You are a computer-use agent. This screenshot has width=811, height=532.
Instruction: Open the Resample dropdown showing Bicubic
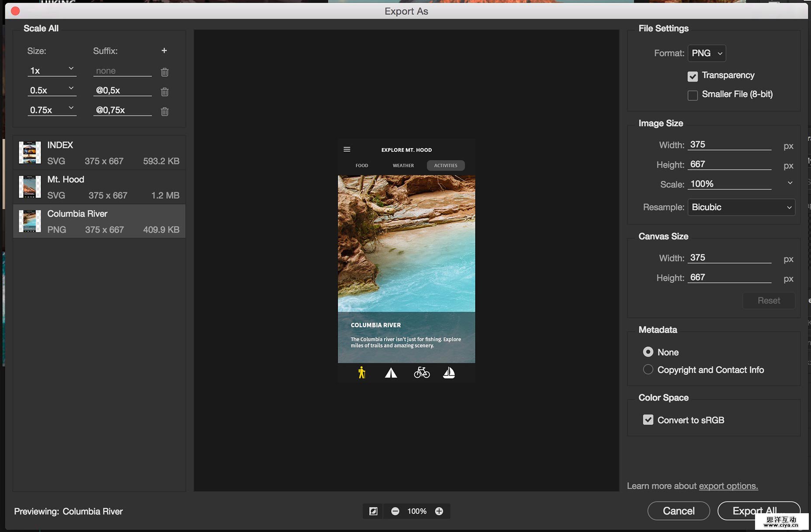point(741,207)
